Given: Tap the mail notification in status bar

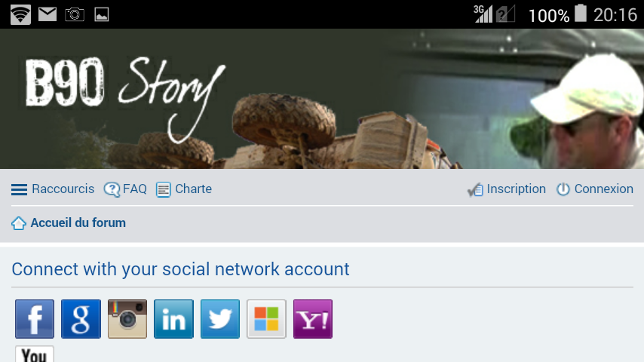Looking at the screenshot, I should (x=48, y=14).
